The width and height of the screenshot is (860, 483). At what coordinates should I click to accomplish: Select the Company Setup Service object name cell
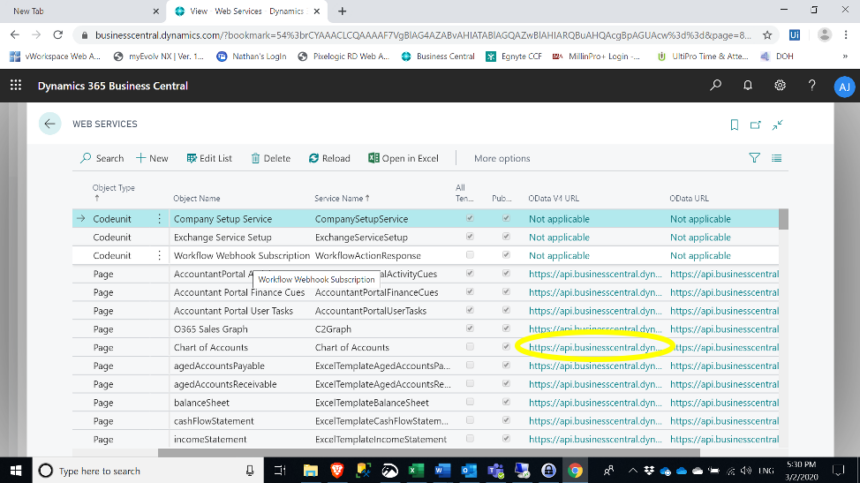223,219
